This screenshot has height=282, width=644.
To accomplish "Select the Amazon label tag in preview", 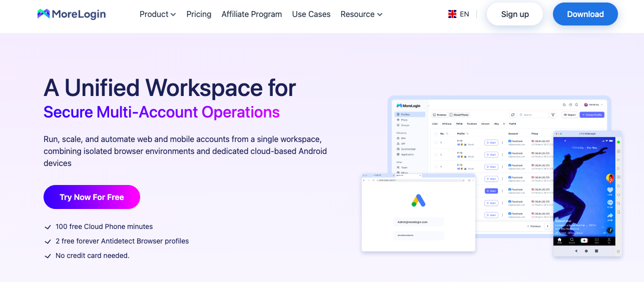I will (x=485, y=124).
